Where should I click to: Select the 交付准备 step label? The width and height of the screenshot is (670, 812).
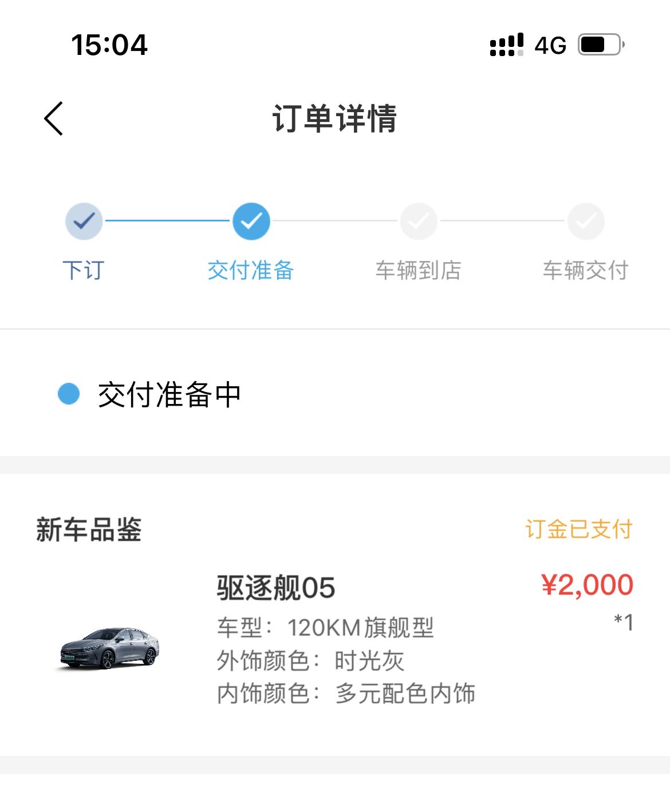point(251,270)
